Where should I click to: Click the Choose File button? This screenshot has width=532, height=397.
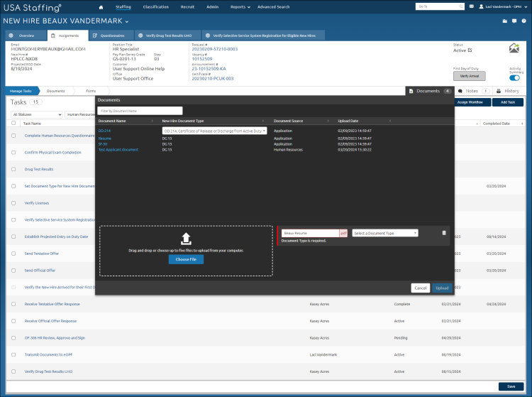click(186, 259)
